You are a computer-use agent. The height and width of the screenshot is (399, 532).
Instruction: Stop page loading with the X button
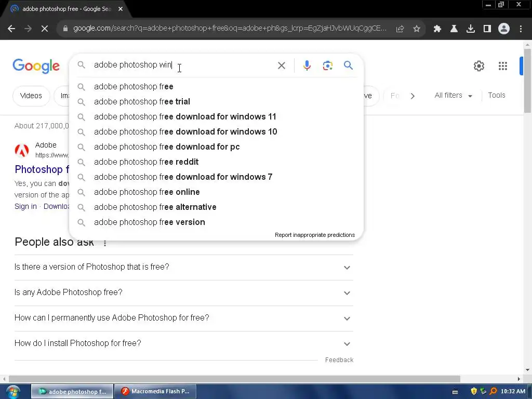(x=45, y=29)
